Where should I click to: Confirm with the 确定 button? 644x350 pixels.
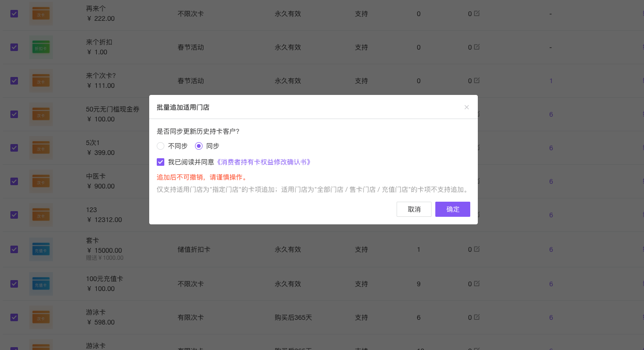(x=452, y=209)
